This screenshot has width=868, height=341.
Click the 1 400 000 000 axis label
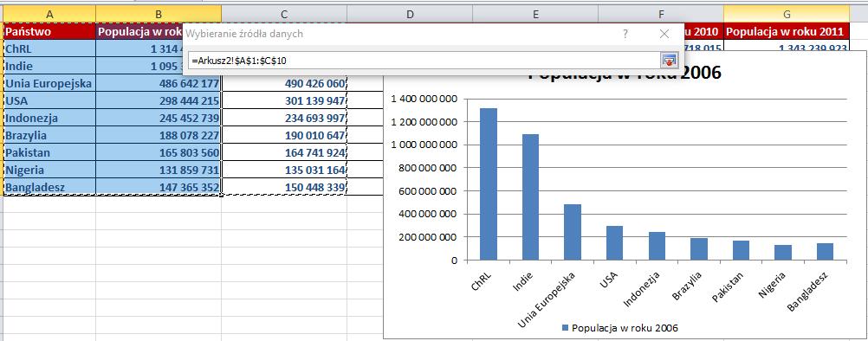point(424,99)
